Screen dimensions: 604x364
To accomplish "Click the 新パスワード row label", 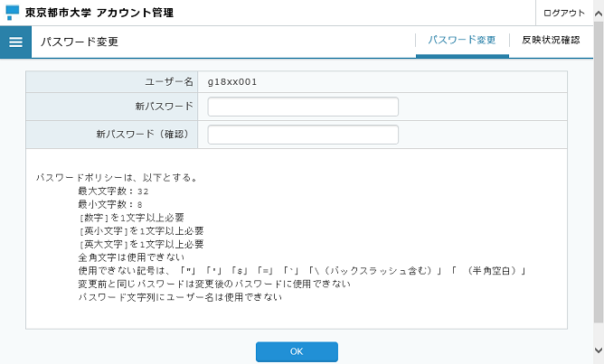I will click(x=164, y=107).
